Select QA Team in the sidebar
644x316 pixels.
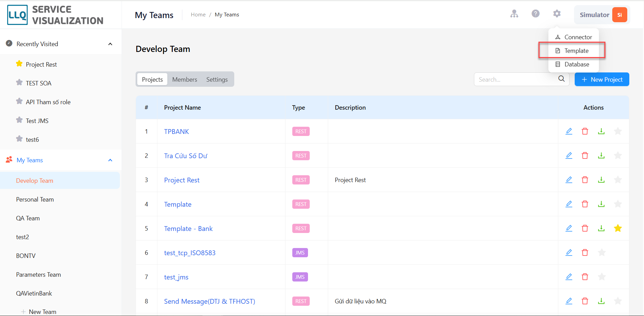[x=28, y=218]
